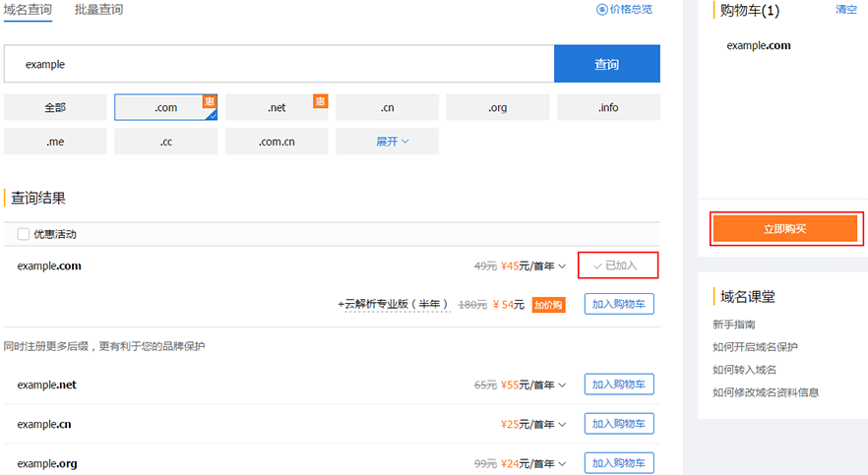Click the 价格总览 price overview icon
The image size is (868, 475).
(602, 9)
